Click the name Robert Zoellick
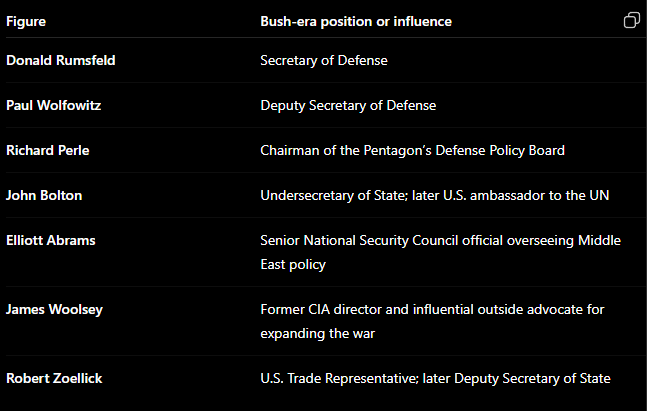The image size is (647, 411). [54, 378]
